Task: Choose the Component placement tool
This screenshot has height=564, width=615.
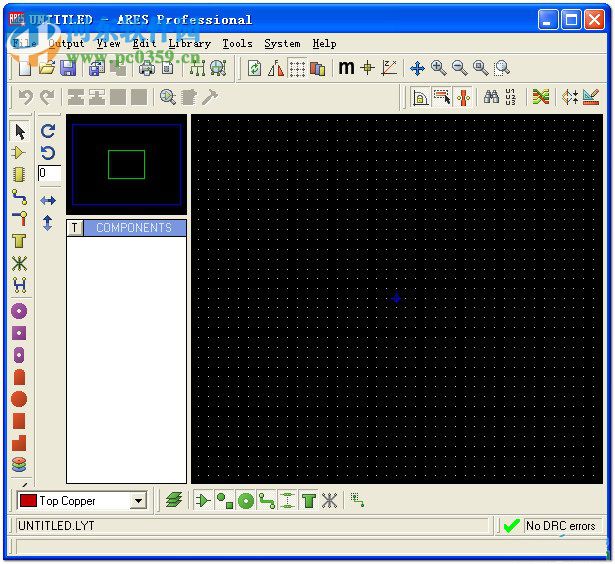Action: pos(18,153)
